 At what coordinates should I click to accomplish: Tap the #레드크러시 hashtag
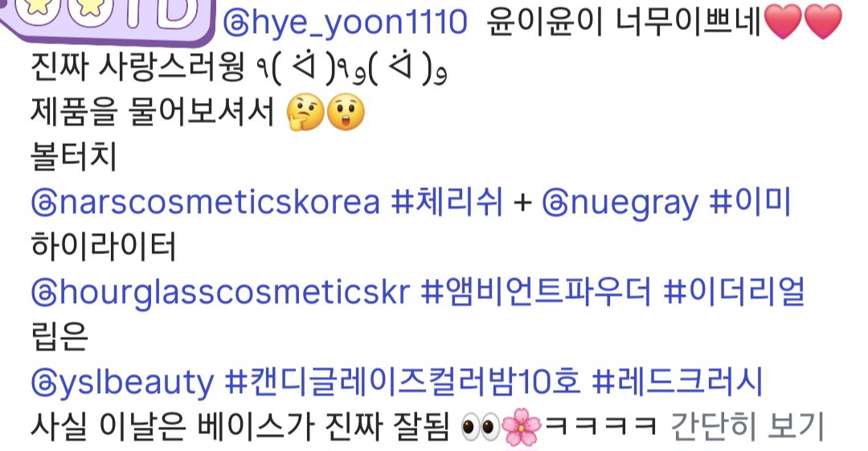[677, 381]
